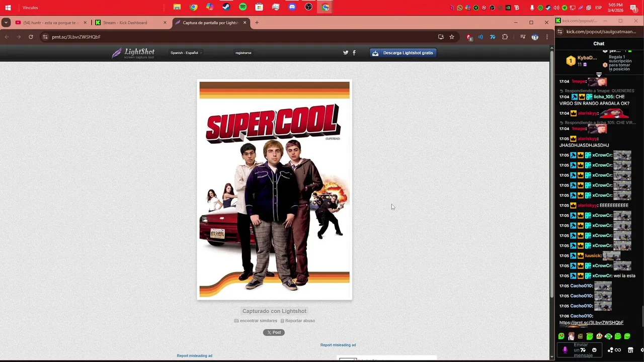
Task: Open the Windows notification center
Action: [x=633, y=8]
